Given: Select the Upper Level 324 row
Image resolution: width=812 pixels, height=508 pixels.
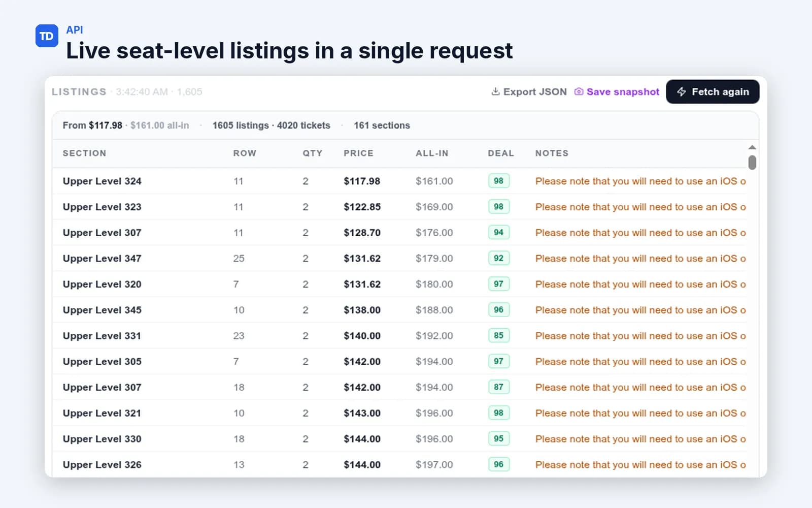Looking at the screenshot, I should [400, 181].
